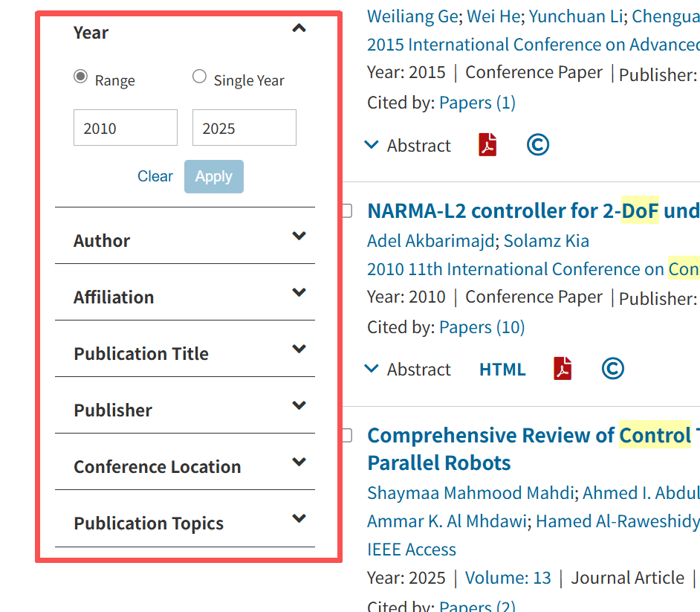The height and width of the screenshot is (612, 700).
Task: Open the HTML version of the NARMA-L2 paper
Action: click(x=502, y=370)
